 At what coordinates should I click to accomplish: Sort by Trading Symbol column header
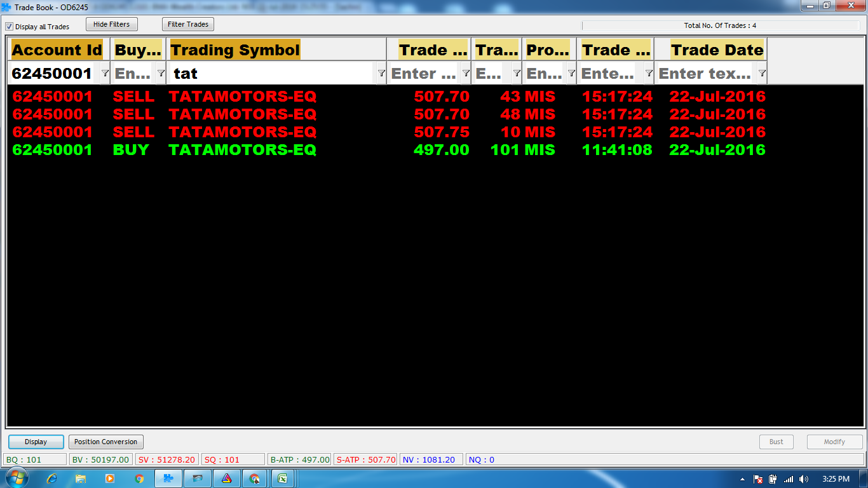coord(277,50)
